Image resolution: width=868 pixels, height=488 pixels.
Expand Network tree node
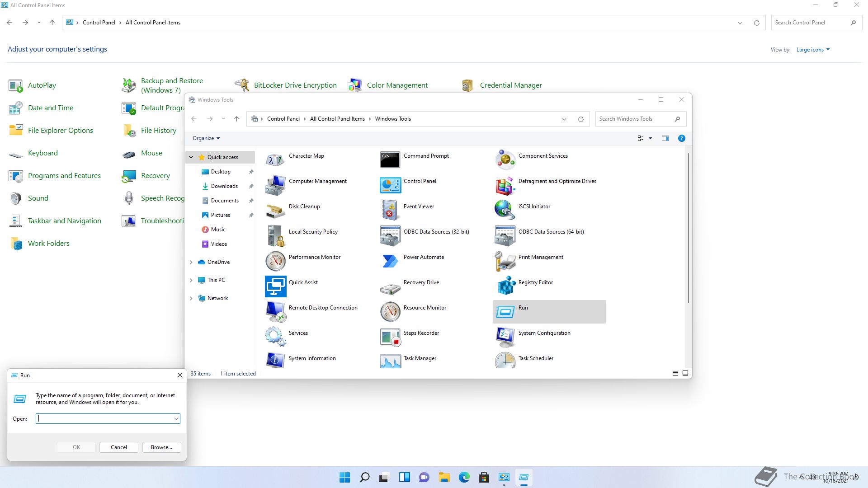(191, 298)
